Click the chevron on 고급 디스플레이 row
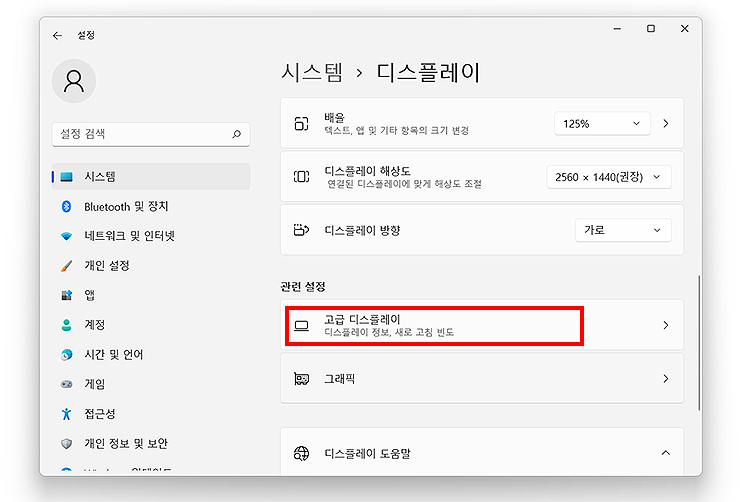Viewport: 740px width, 502px height. click(666, 325)
